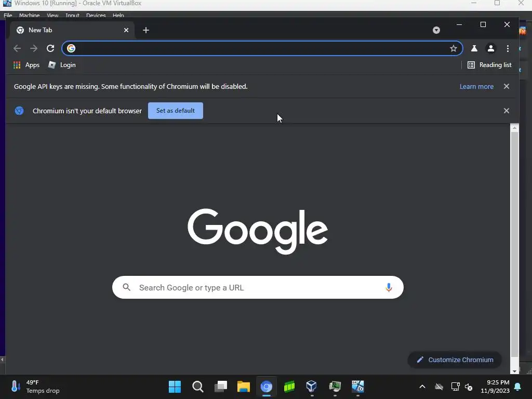Go back with the browser back arrow
The height and width of the screenshot is (399, 532).
17,48
